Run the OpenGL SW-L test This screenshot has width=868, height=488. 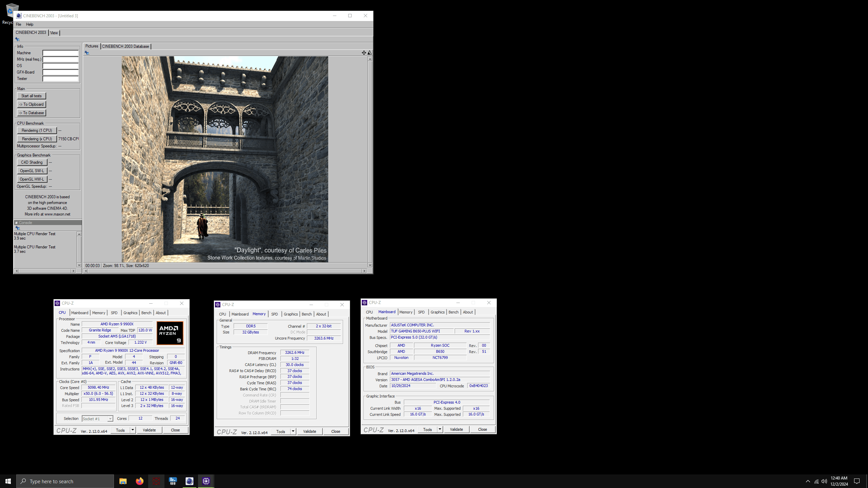pos(32,171)
